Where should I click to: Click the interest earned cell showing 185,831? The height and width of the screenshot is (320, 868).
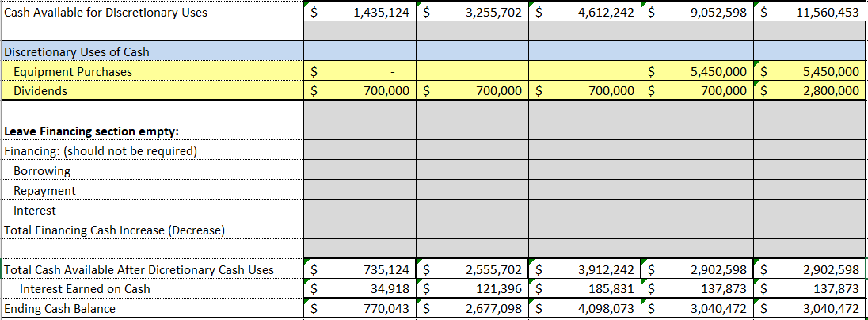[584, 289]
